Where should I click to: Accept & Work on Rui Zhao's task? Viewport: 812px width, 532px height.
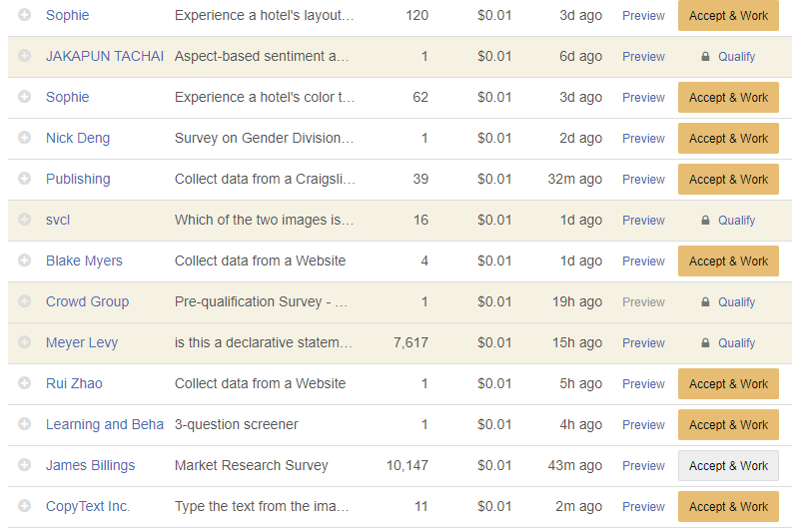click(728, 383)
